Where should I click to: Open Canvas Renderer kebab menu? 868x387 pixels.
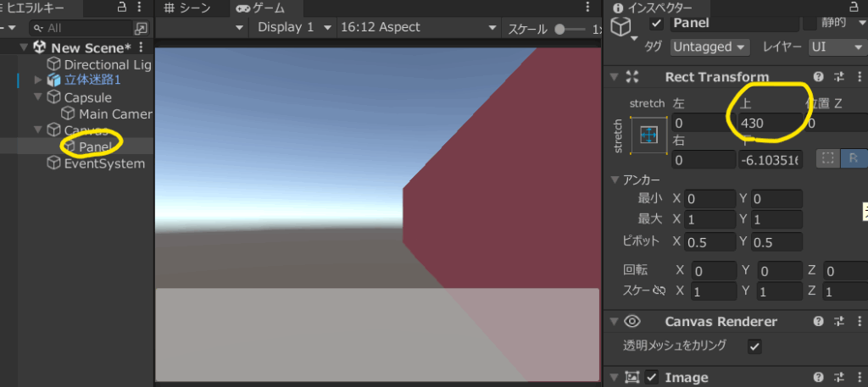pyautogui.click(x=860, y=321)
